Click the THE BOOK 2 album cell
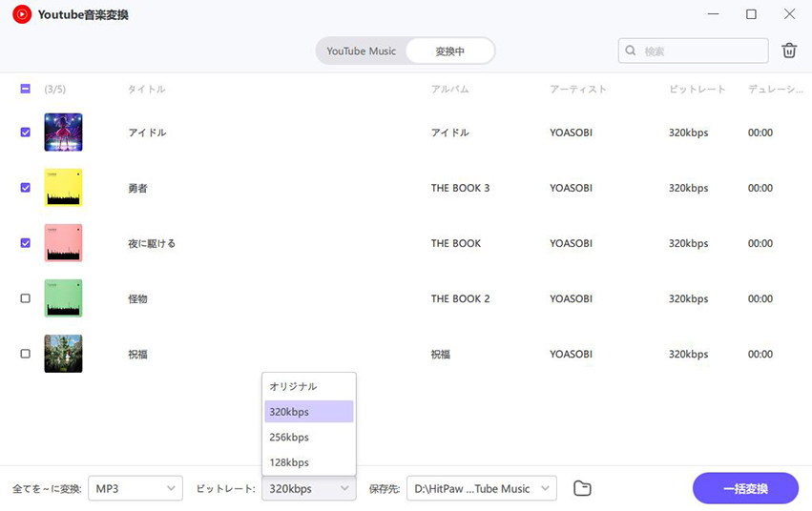 click(460, 299)
